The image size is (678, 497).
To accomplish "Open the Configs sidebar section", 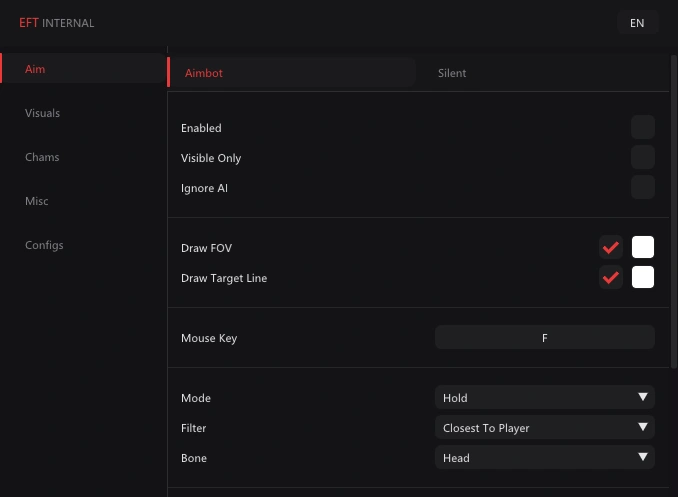I will pyautogui.click(x=44, y=245).
